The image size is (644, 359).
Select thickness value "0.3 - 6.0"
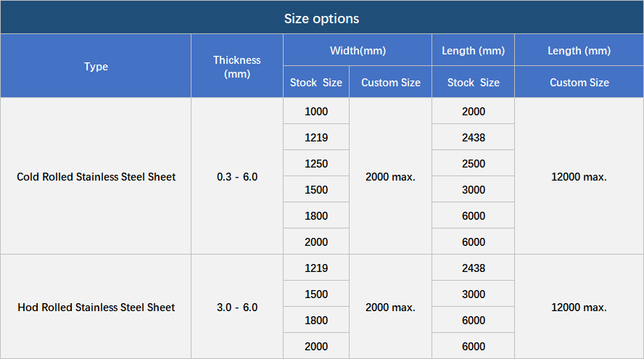[237, 177]
